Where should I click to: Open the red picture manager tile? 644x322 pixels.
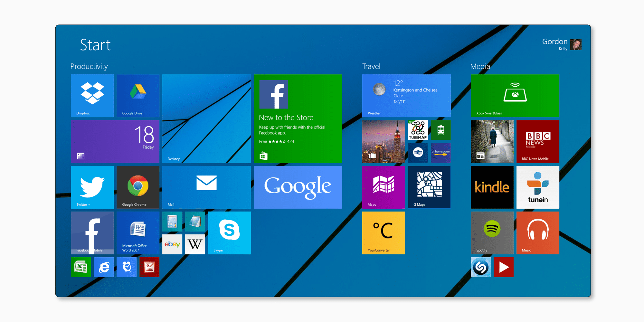(x=149, y=267)
